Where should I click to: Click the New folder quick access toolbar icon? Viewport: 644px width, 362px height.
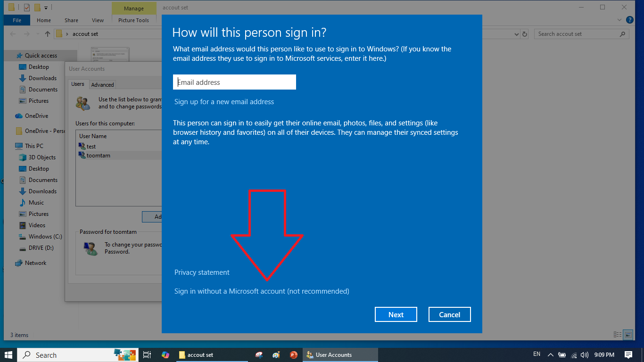click(x=37, y=8)
